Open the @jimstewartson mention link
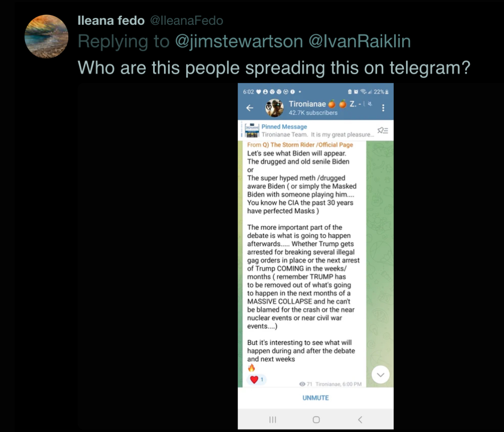 (239, 41)
